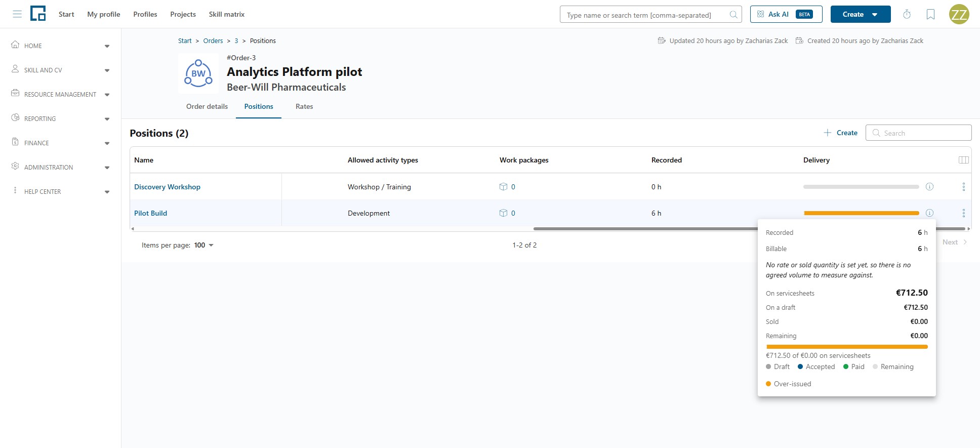The height and width of the screenshot is (448, 980).
Task: Open the Projects menu item
Action: (183, 14)
